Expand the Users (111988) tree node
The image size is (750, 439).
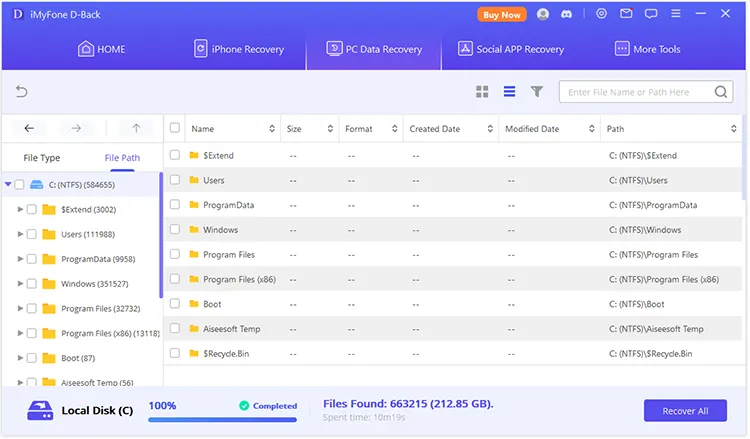click(x=20, y=234)
